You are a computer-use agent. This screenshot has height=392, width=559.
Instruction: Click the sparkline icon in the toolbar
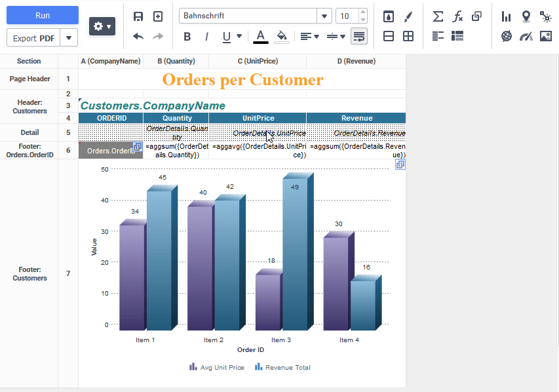tap(546, 16)
